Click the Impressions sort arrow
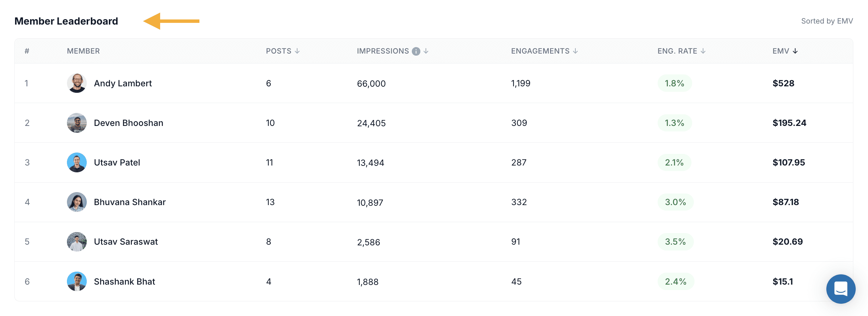868x316 pixels. point(426,51)
